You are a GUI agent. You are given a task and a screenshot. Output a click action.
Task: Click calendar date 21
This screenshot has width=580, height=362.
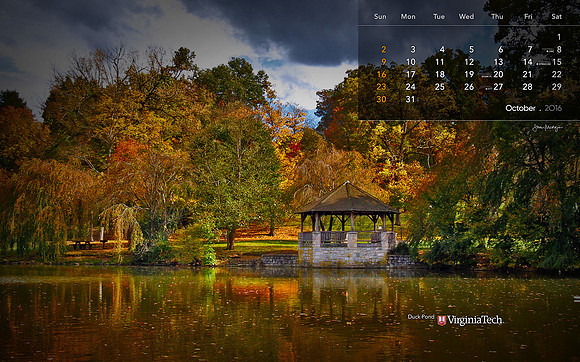(527, 74)
